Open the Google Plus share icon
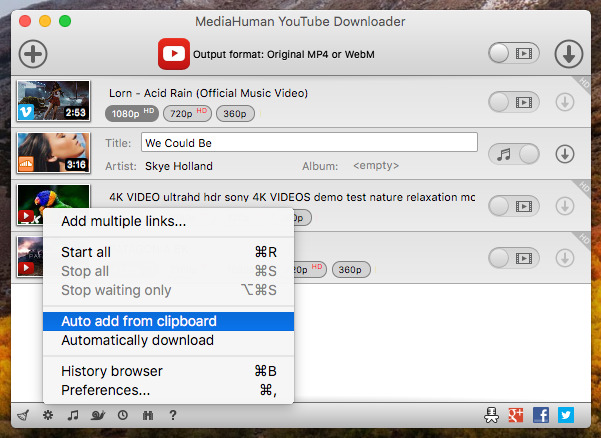The height and width of the screenshot is (438, 601). coord(516,415)
